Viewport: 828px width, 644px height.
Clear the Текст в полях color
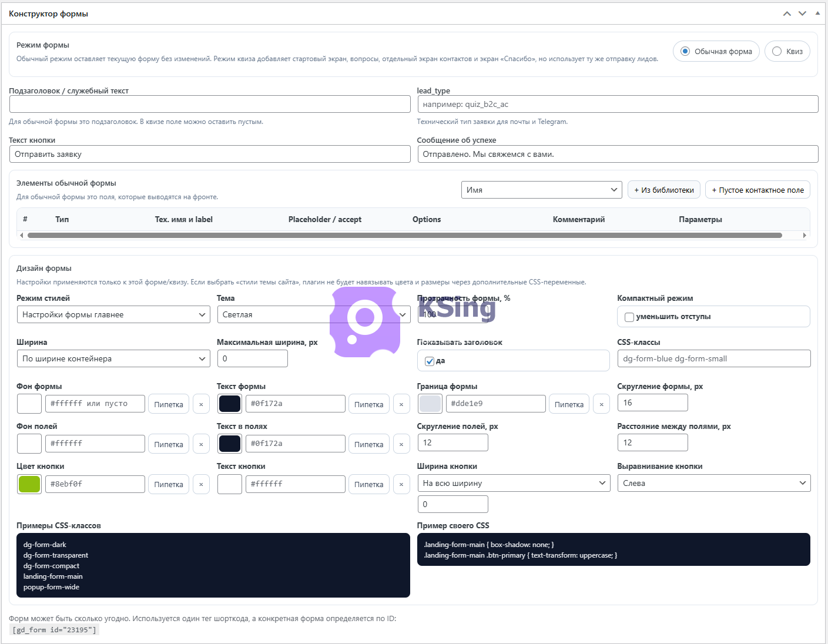401,444
